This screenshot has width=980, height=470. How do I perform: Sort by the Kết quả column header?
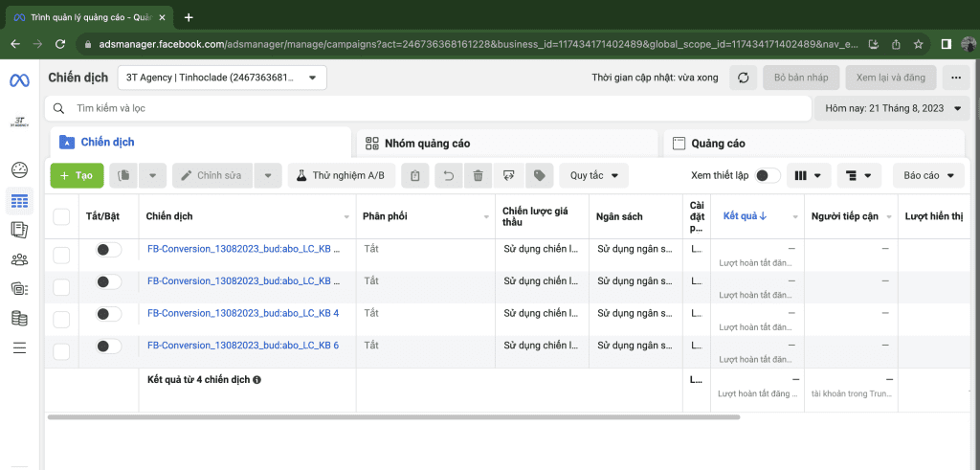(x=745, y=216)
